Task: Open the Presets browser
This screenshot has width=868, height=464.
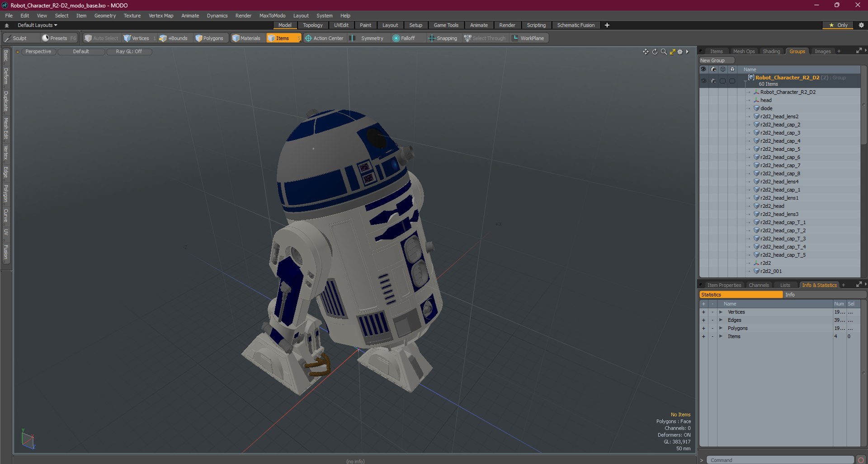Action: tap(59, 38)
